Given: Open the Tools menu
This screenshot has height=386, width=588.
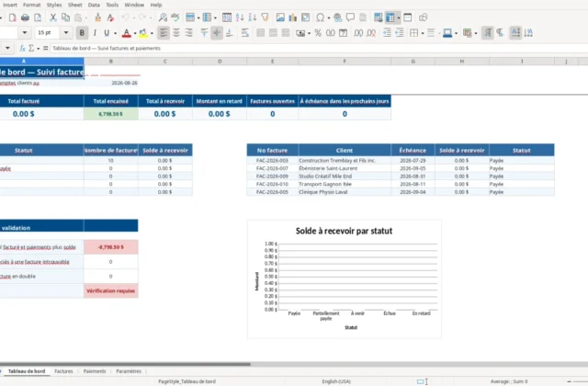Looking at the screenshot, I should (x=112, y=5).
